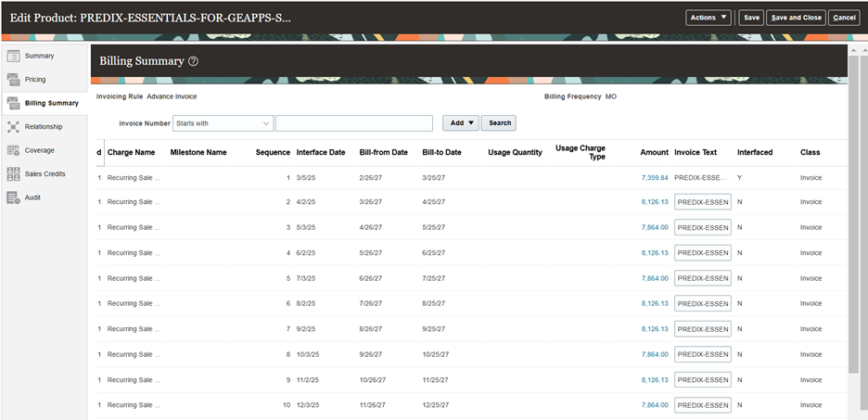Click the Sales Credits sidebar icon
The image size is (868, 420).
pyautogui.click(x=13, y=173)
